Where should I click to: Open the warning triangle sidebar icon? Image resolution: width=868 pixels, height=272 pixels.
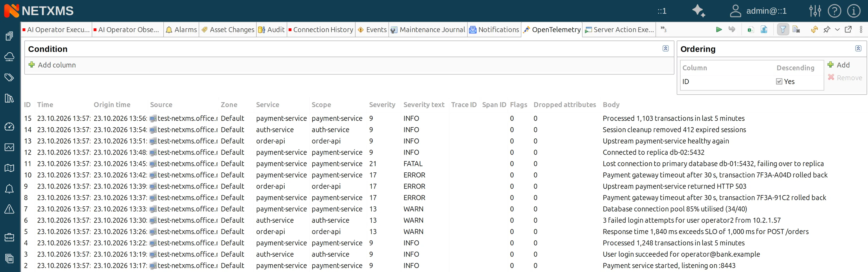9,209
